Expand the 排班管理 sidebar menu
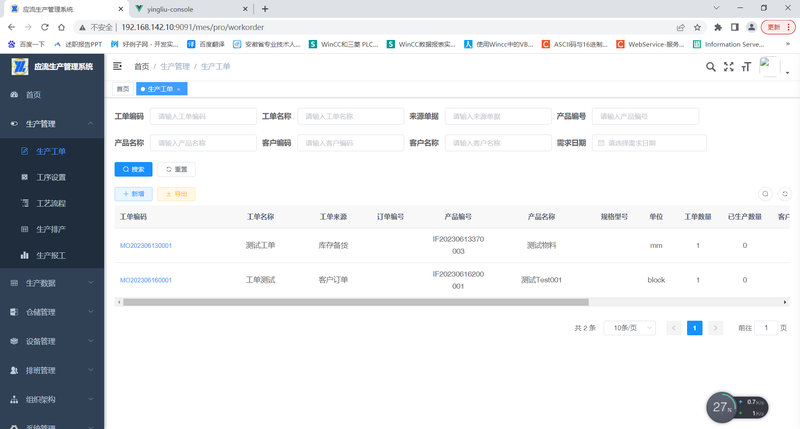Viewport: 800px width, 429px height. pyautogui.click(x=52, y=370)
